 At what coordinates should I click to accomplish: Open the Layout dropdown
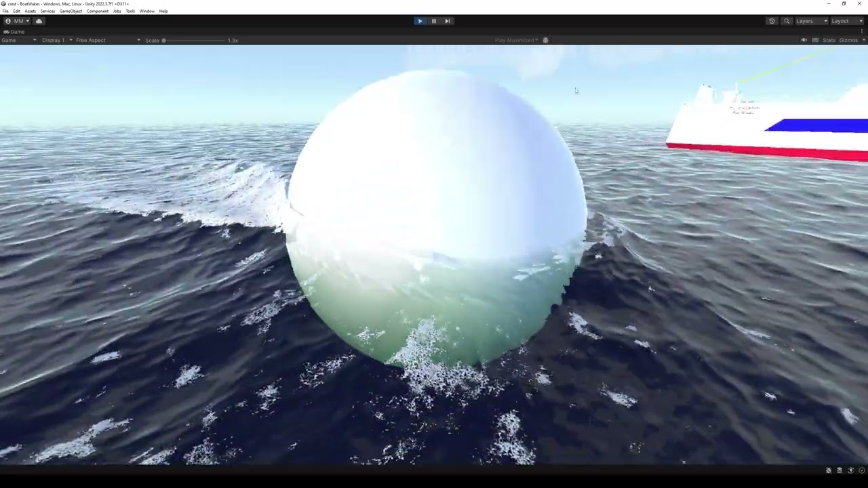848,21
